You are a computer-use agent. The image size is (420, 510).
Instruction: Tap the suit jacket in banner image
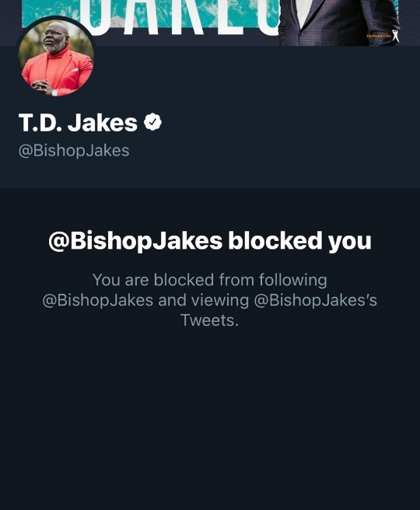click(x=338, y=22)
